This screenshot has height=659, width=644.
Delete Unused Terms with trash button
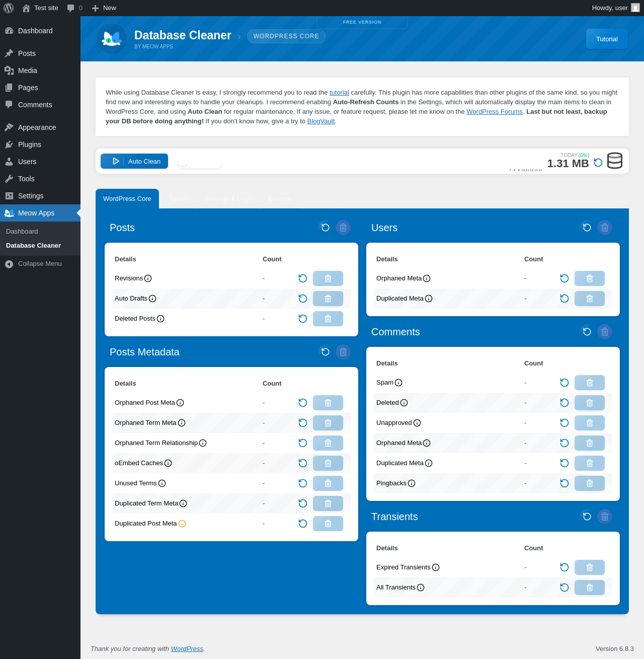coord(328,483)
